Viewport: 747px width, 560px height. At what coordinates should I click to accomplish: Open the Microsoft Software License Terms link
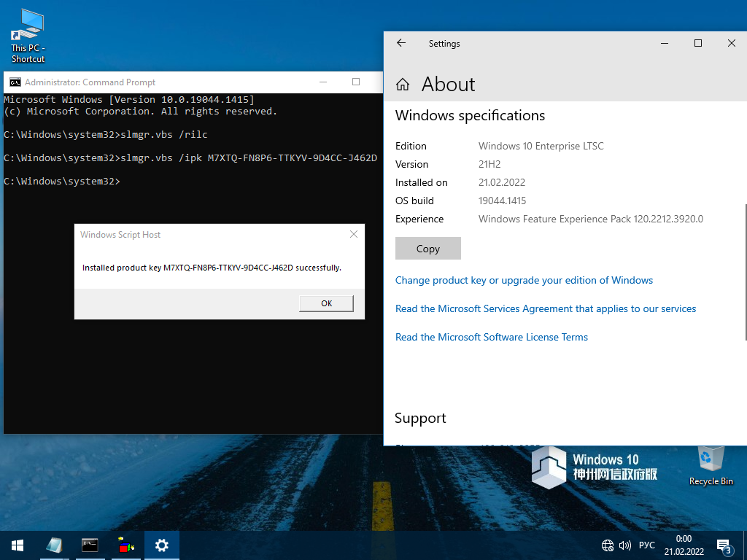point(492,338)
